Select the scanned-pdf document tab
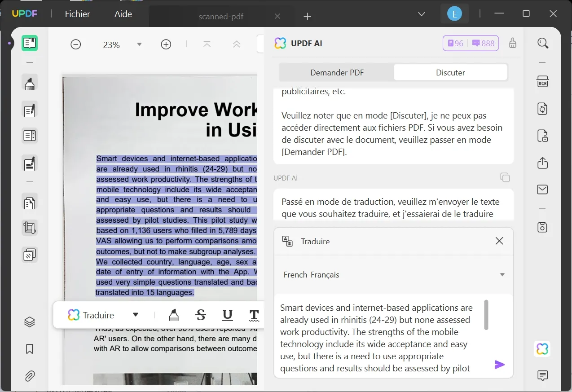The image size is (572, 392). (221, 17)
